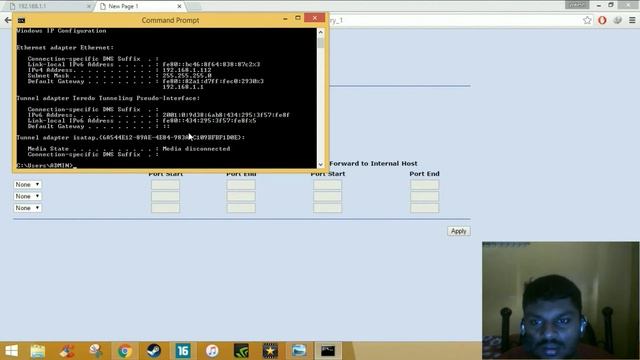This screenshot has height=360, width=640.
Task: Switch to the 192.168.1.1 browser tab
Action: [x=49, y=6]
